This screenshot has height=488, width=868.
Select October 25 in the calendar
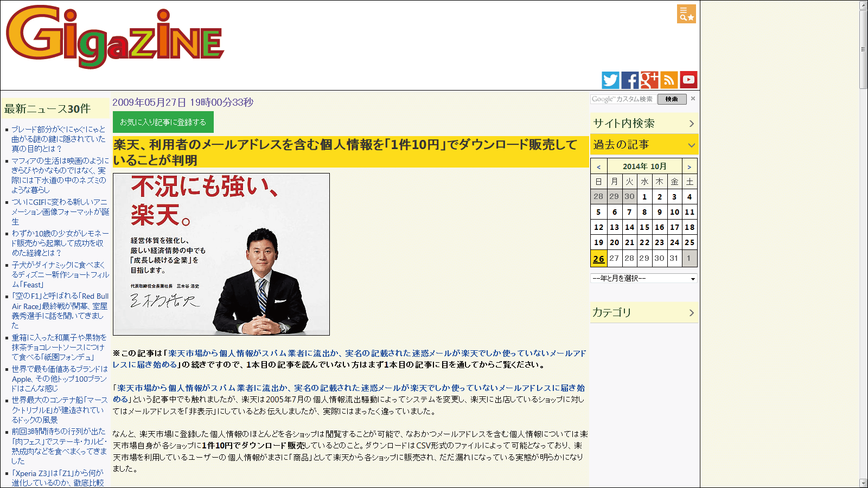[x=690, y=242]
